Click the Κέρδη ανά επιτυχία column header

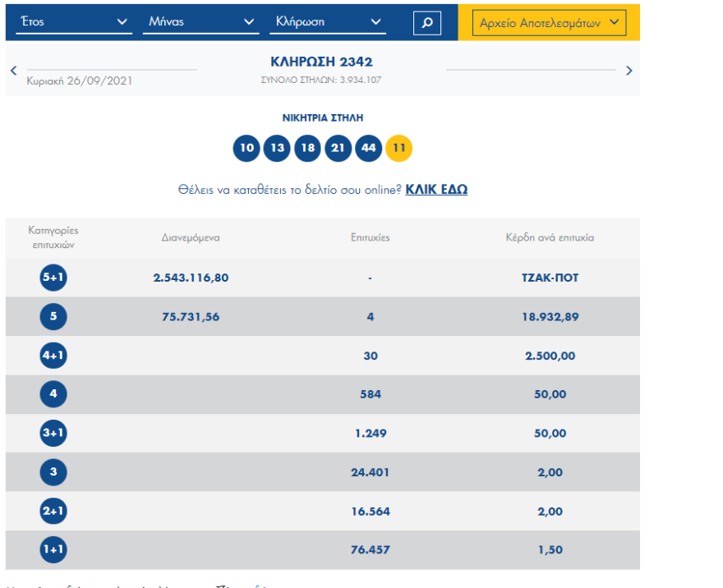coord(550,237)
